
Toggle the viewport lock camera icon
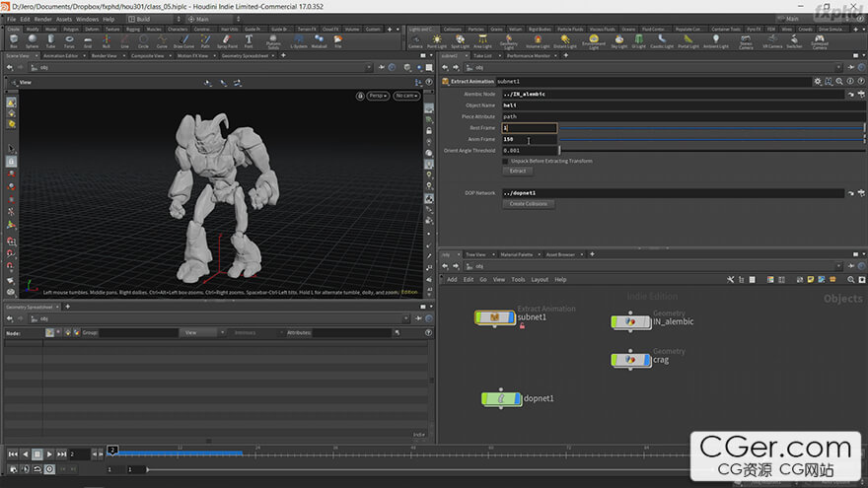point(360,96)
